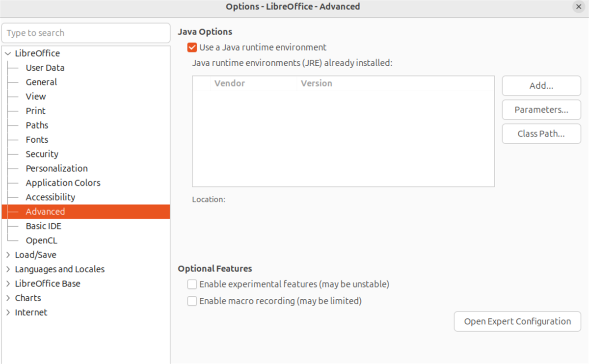Select the Internet label in the tree

tap(31, 312)
